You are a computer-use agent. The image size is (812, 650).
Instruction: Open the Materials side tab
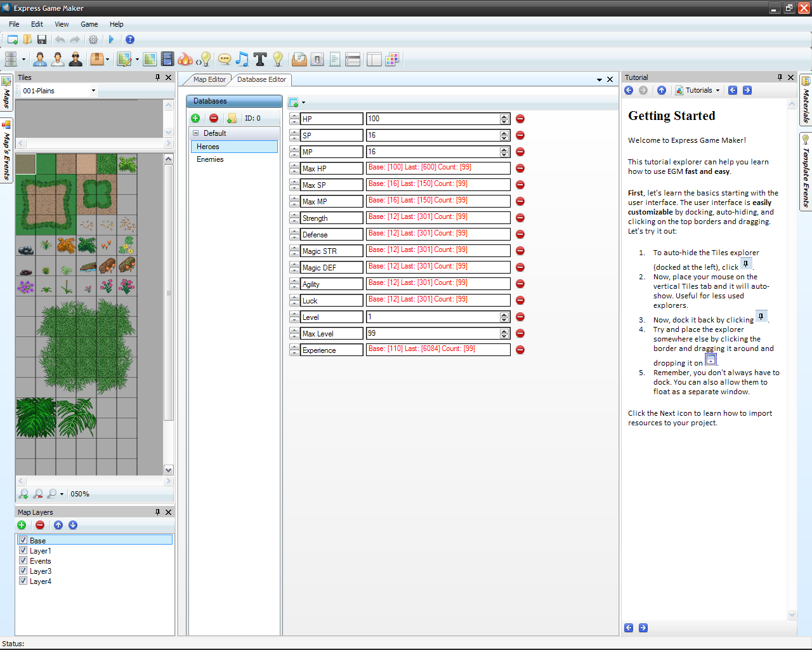(806, 99)
